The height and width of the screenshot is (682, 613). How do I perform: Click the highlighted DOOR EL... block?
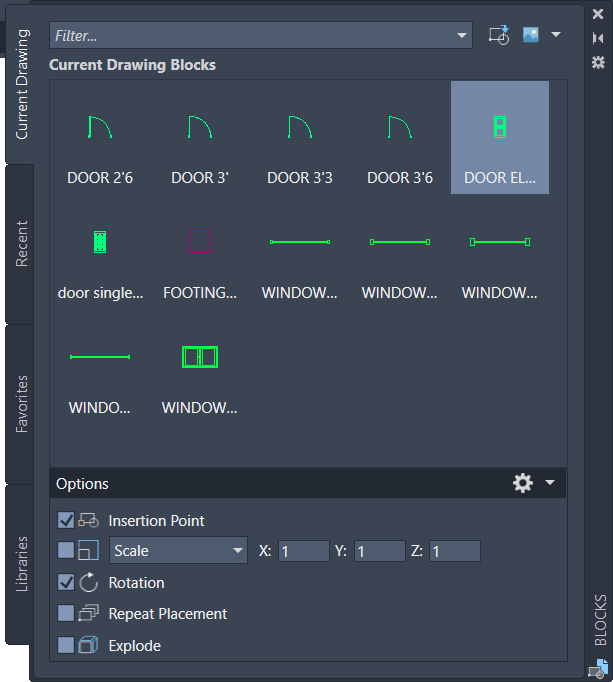(500, 137)
